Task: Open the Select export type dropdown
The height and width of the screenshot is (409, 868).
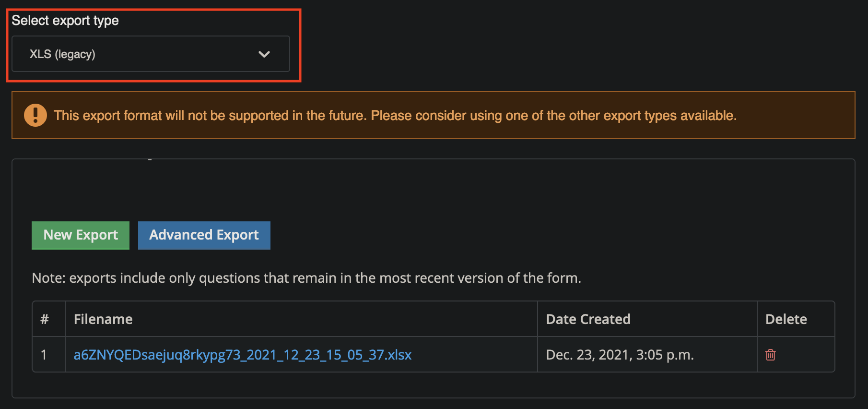Action: [151, 54]
